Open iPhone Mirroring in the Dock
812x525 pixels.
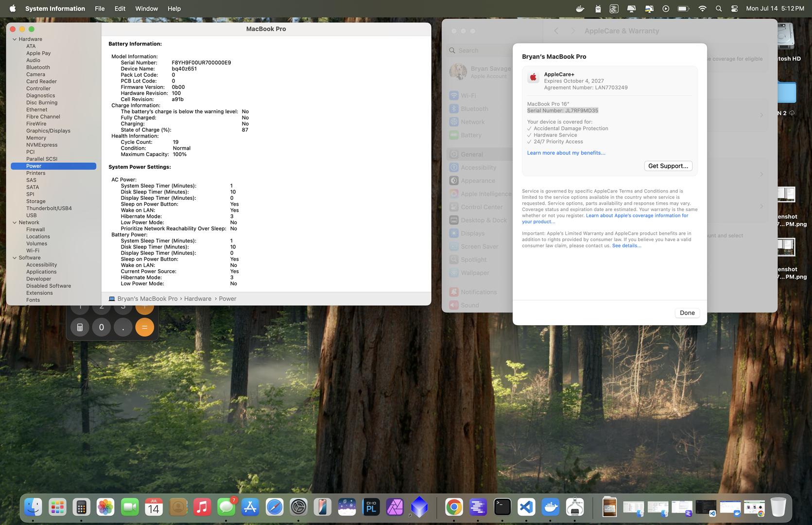tap(323, 507)
